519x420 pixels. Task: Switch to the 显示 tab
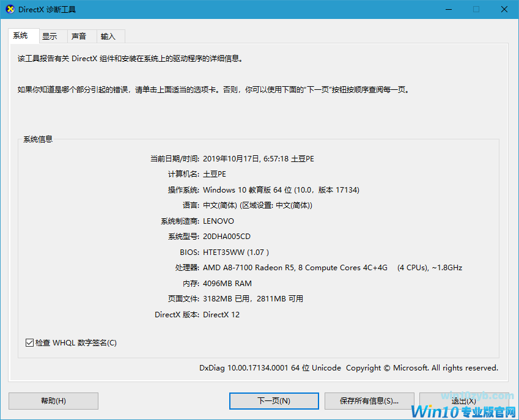[53, 36]
